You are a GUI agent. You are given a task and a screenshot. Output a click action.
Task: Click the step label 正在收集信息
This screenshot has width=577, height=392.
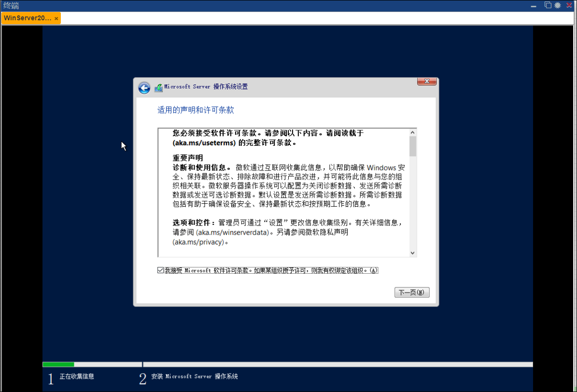point(77,376)
